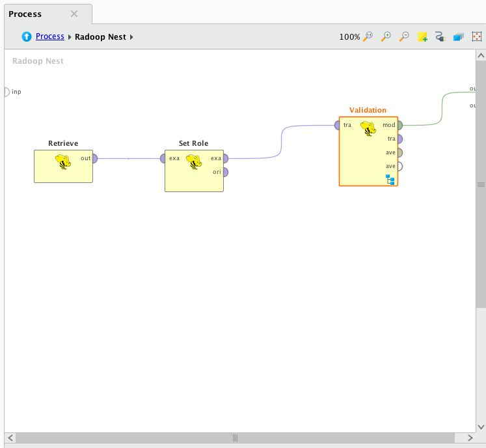
Task: Click the horizontal scrollbar right arrow
Action: (470, 438)
